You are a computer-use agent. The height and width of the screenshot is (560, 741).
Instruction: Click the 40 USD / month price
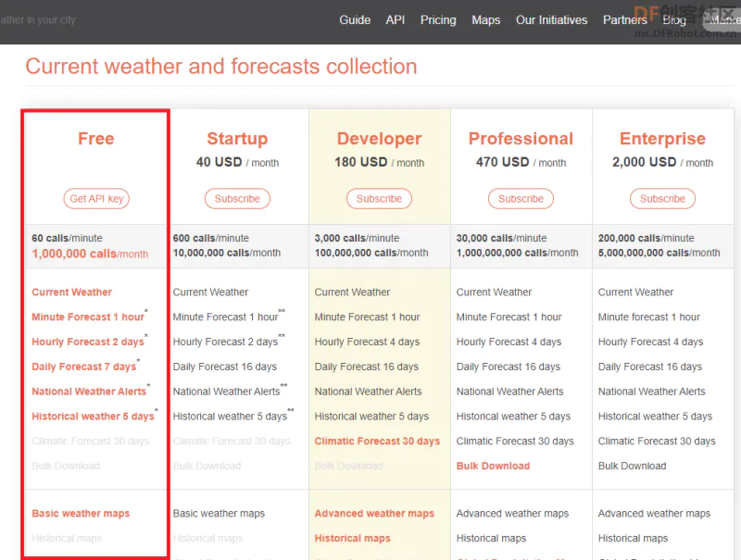(x=237, y=162)
